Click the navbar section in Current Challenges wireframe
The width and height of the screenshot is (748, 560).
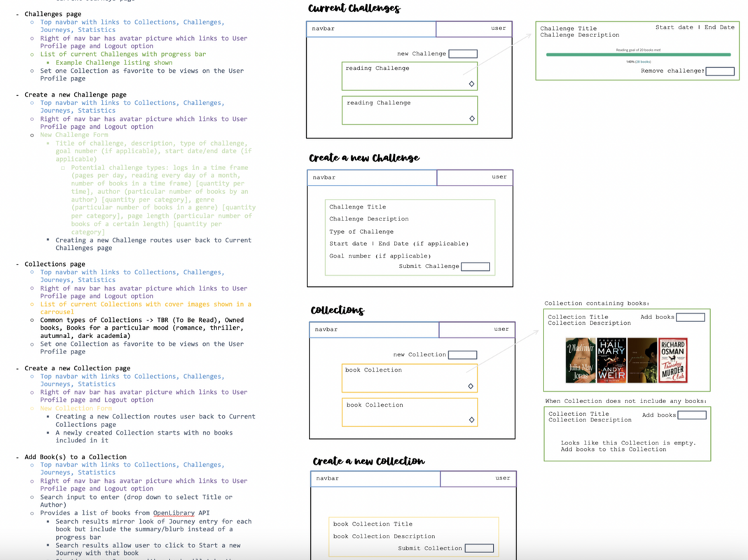point(371,29)
